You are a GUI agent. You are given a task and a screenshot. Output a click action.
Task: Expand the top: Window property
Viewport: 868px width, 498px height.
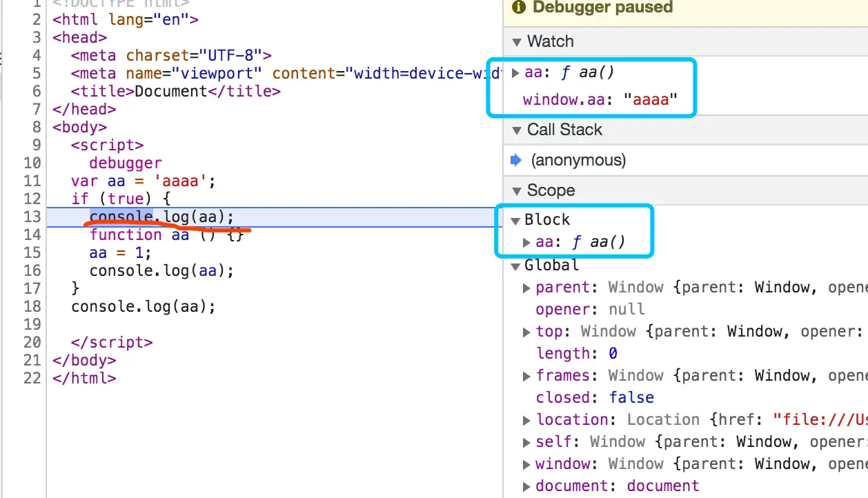pyautogui.click(x=526, y=331)
